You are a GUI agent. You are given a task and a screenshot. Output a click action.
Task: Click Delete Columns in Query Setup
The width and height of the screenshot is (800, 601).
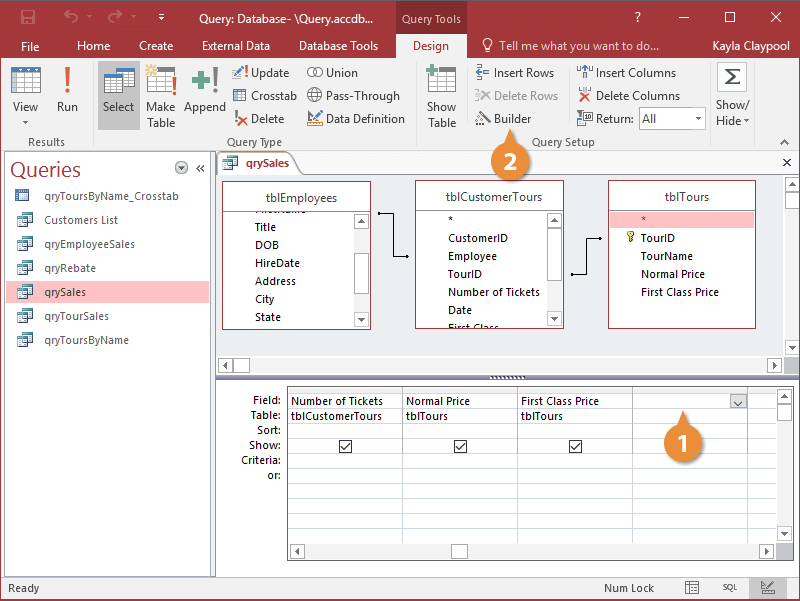pyautogui.click(x=629, y=95)
